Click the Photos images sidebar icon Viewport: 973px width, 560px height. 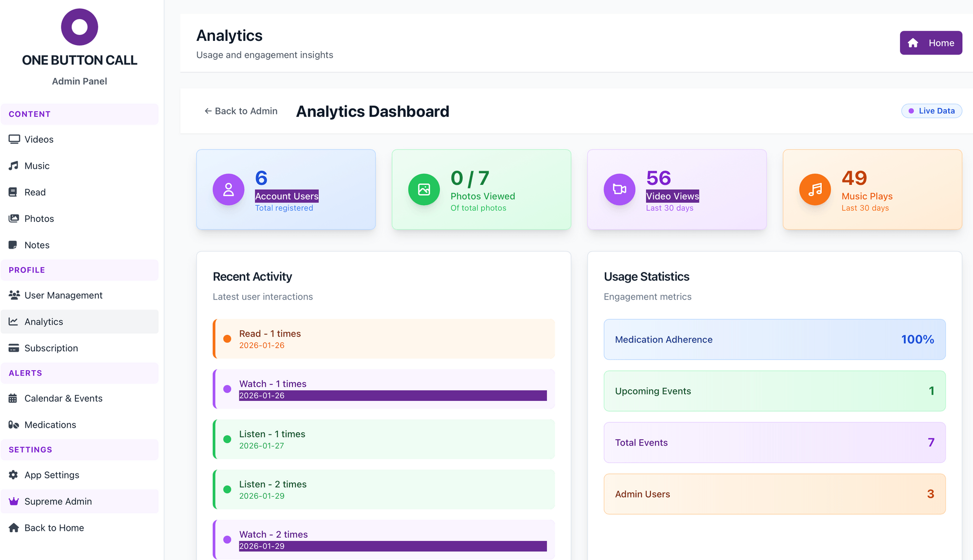pos(14,218)
